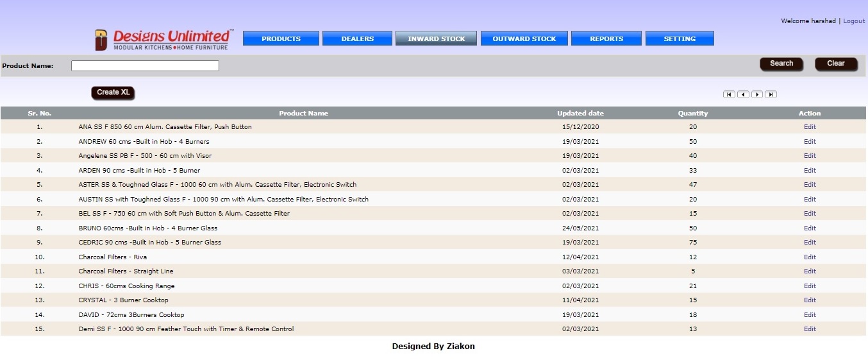
Task: Open the INWARD STOCK menu
Action: click(436, 39)
